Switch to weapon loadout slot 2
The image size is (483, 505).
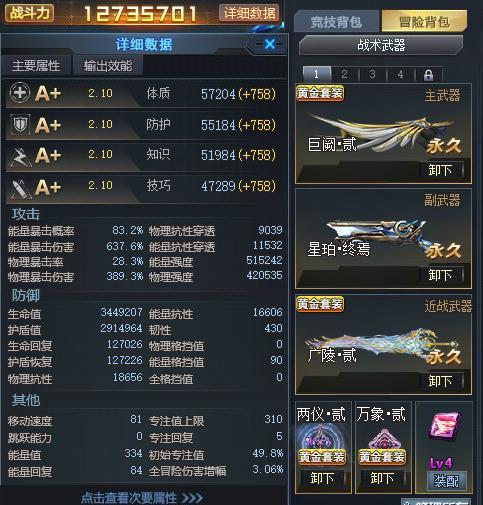coord(344,74)
